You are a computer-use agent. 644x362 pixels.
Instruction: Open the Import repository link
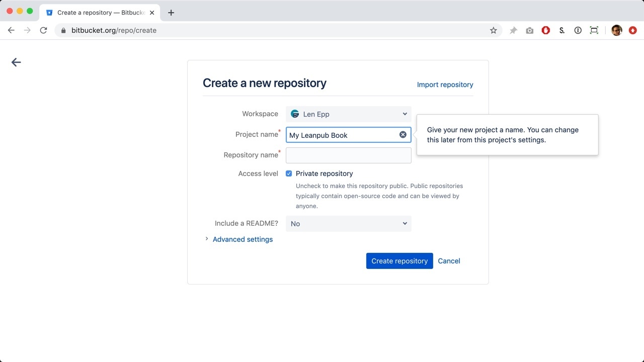tap(445, 84)
